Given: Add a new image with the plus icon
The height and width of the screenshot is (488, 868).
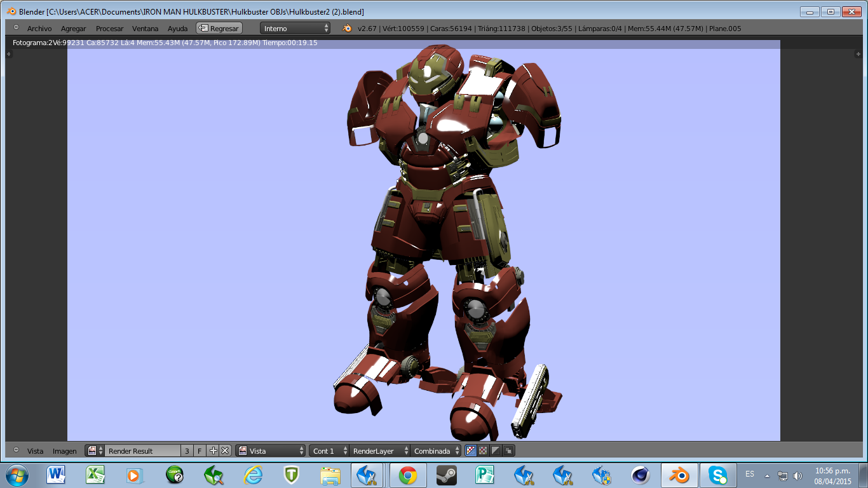Looking at the screenshot, I should click(x=214, y=451).
